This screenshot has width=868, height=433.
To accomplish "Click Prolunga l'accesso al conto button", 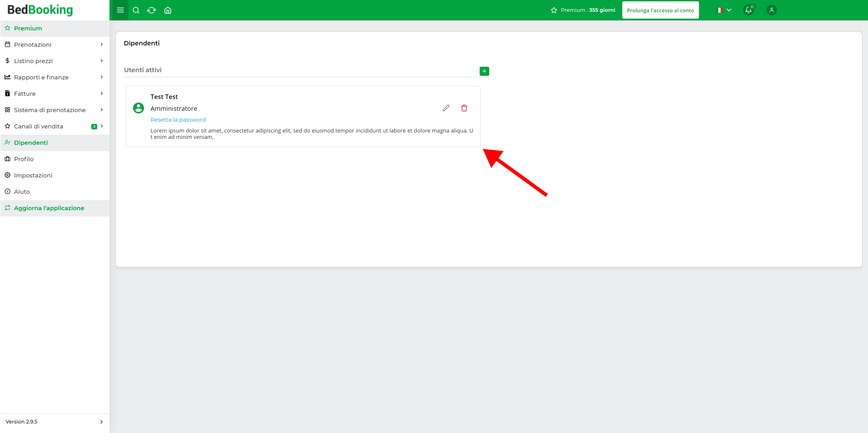I will 660,10.
